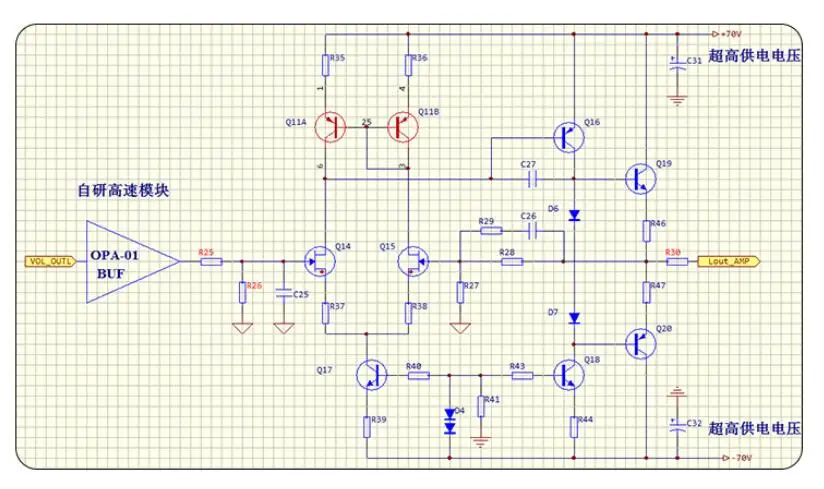Click capacitor C27 symbol
Screen dimensions: 824x489
tap(532, 179)
